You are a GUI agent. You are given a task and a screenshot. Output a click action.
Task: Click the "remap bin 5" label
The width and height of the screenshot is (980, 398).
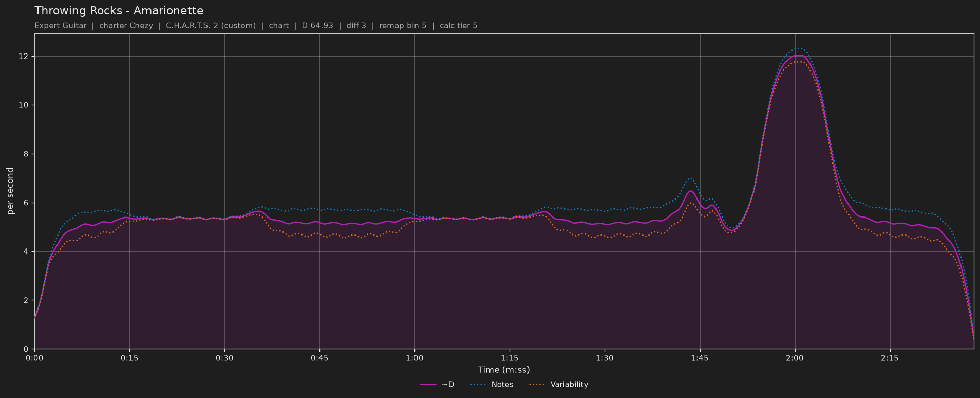(403, 25)
